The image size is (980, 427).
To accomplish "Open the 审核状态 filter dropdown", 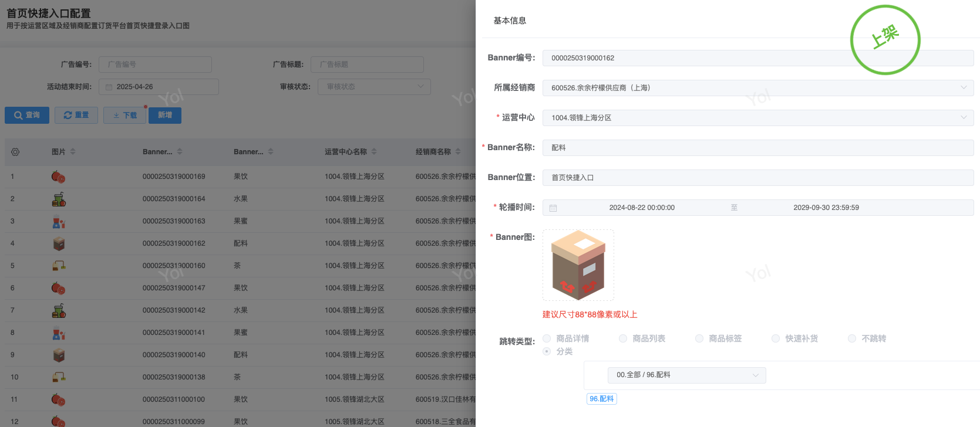I will click(x=374, y=87).
